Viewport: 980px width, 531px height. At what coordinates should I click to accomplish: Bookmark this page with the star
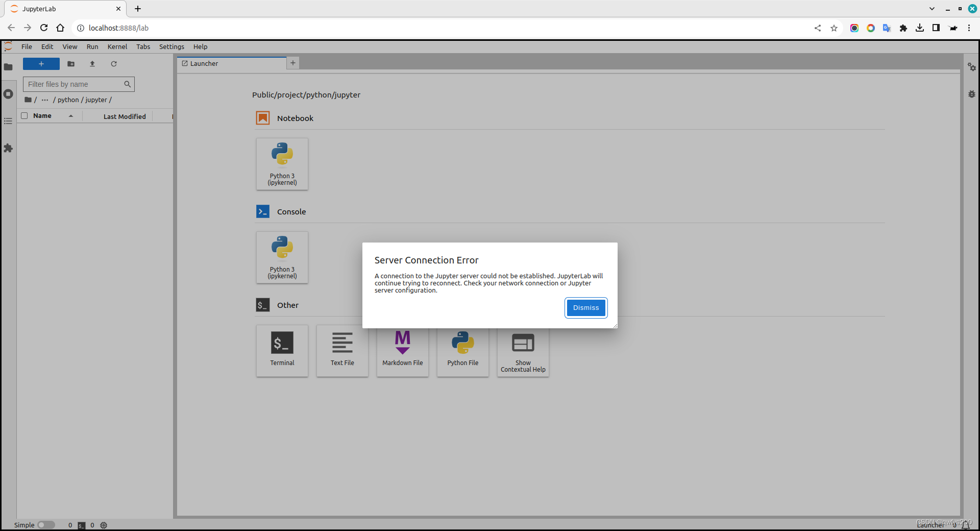pyautogui.click(x=834, y=28)
